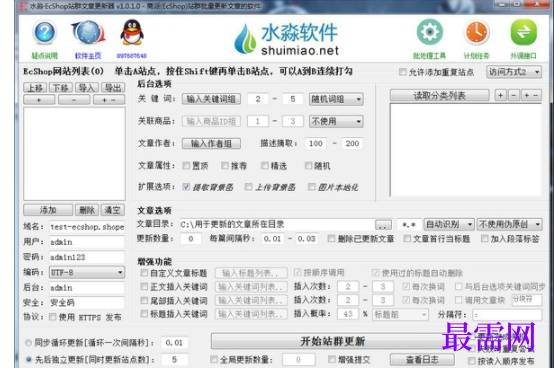
Task: Click the 下移 move-down button
Action: pyautogui.click(x=61, y=88)
